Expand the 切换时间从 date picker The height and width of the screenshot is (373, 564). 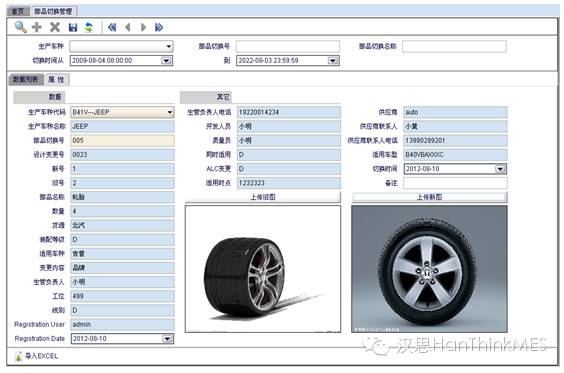(166, 60)
